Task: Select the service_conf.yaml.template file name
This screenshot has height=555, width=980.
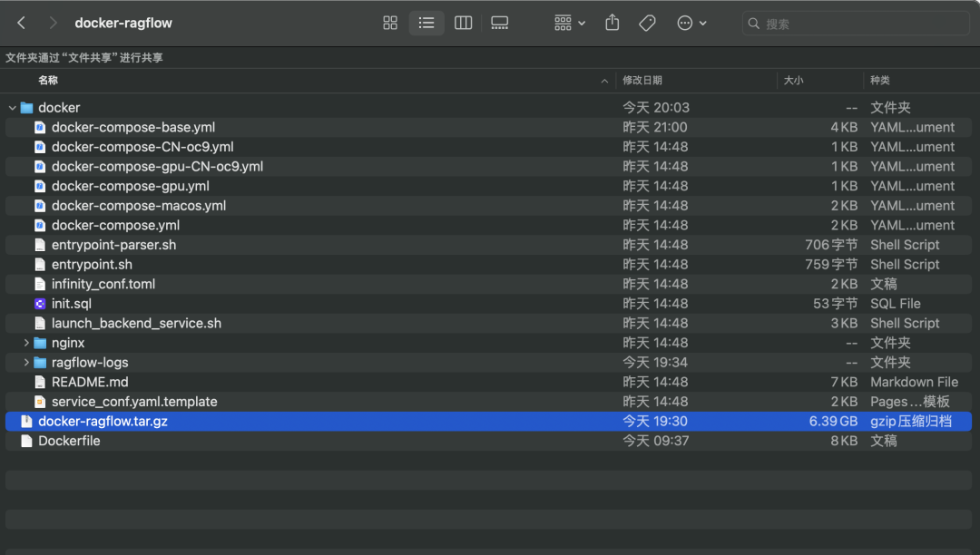Action: 134,402
